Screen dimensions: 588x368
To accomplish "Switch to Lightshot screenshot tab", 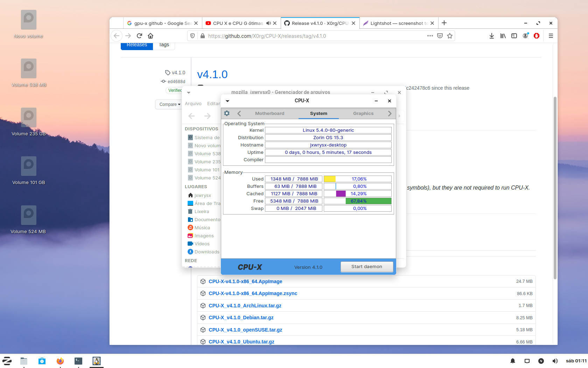I will pyautogui.click(x=399, y=23).
